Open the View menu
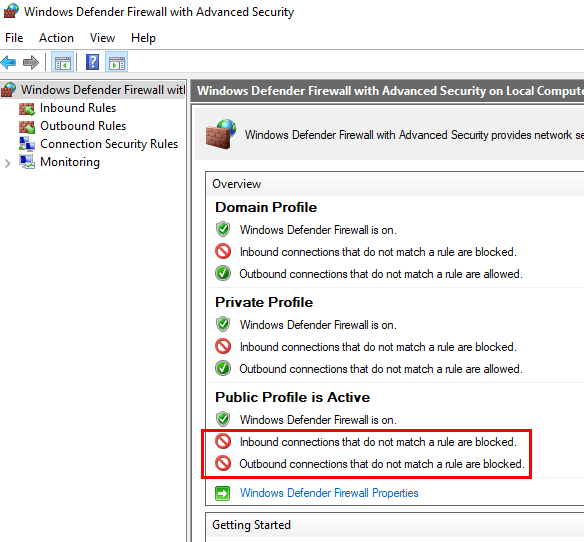This screenshot has width=584, height=542. tap(102, 38)
